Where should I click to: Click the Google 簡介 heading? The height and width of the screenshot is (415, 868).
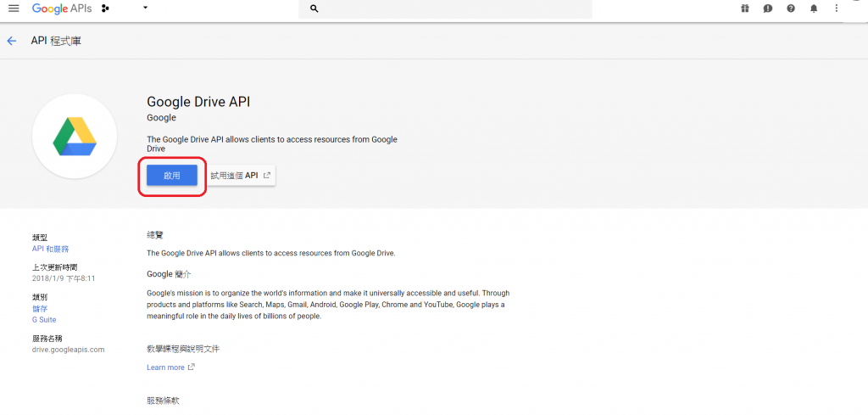[x=169, y=274]
